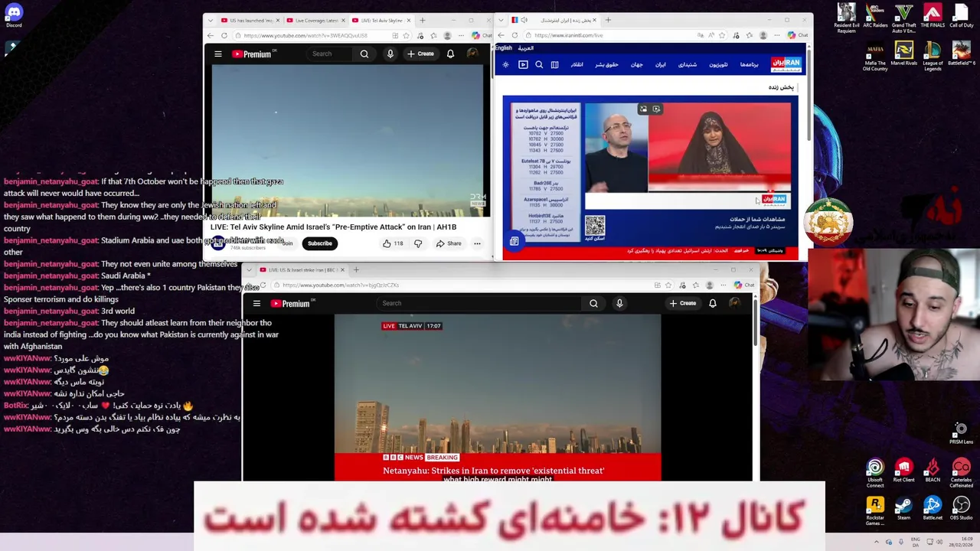Click Iran International logo link
The image size is (980, 551).
[x=786, y=65]
